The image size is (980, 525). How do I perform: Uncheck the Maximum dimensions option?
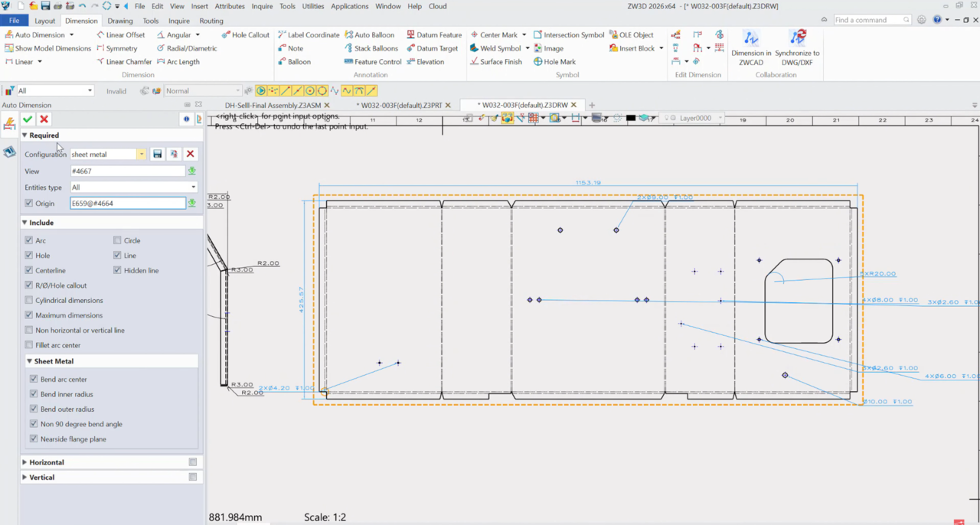pyautogui.click(x=29, y=315)
